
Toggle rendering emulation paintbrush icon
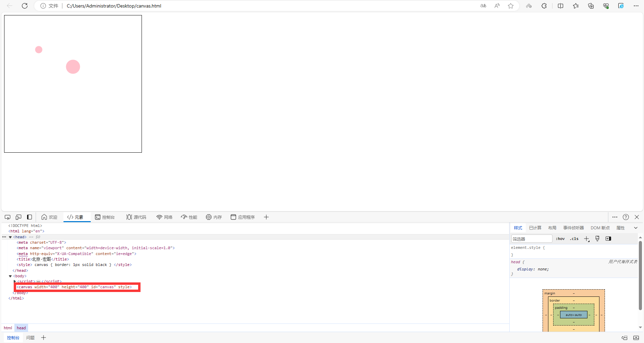click(597, 239)
